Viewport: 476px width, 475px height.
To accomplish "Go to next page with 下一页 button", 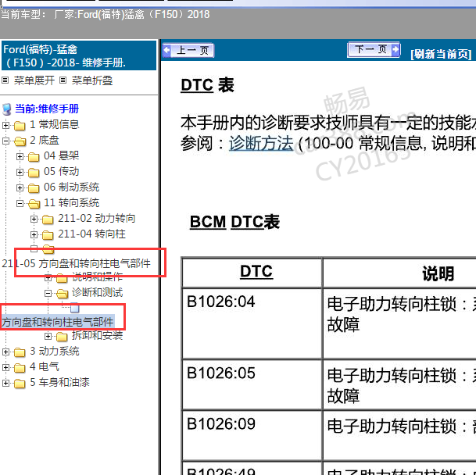I will coord(374,49).
